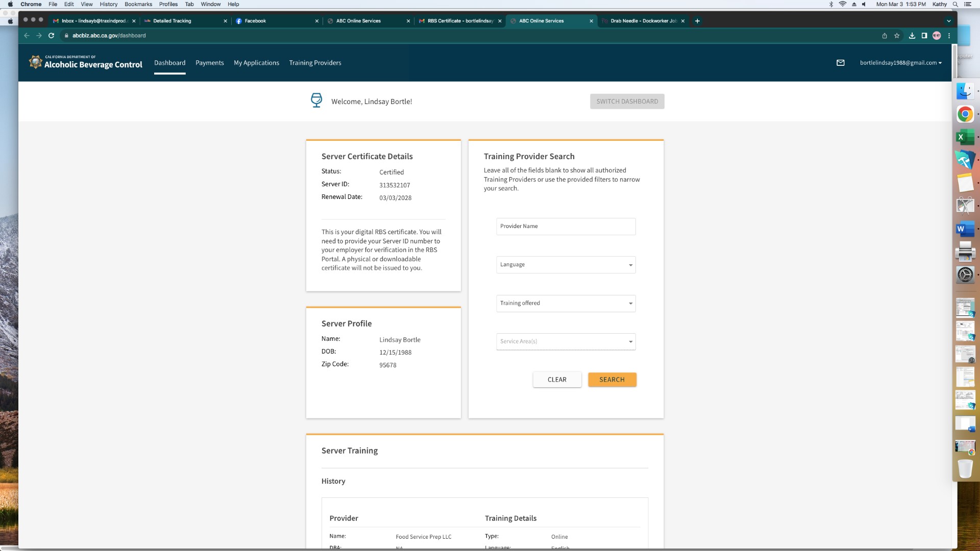Click the CLEAR button
The image size is (980, 551).
[556, 380]
